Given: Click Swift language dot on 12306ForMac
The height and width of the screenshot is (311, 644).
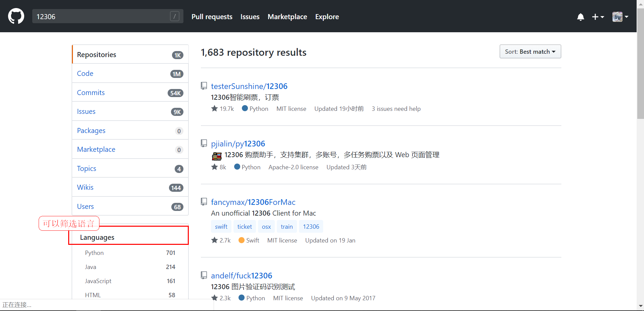Looking at the screenshot, I should pos(242,240).
